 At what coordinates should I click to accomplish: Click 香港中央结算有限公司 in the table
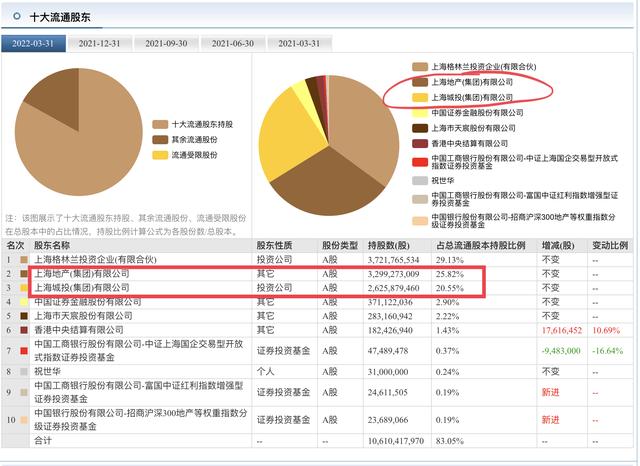(79, 330)
